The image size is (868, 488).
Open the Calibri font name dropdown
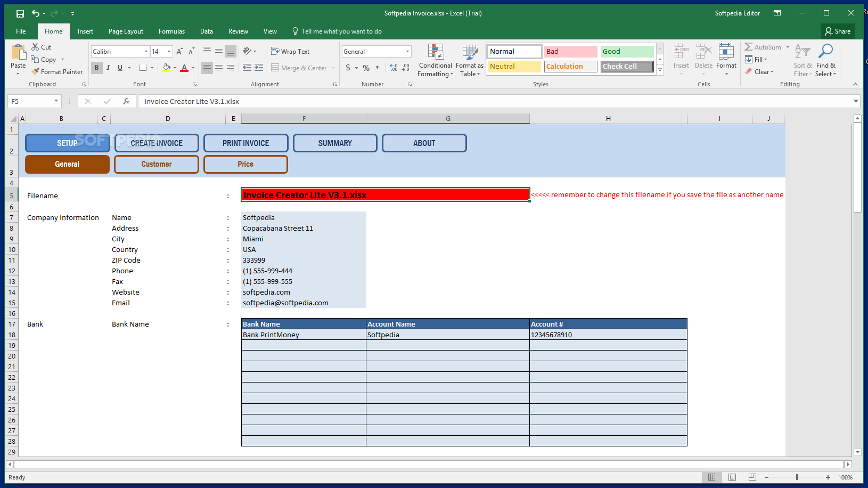coord(146,52)
